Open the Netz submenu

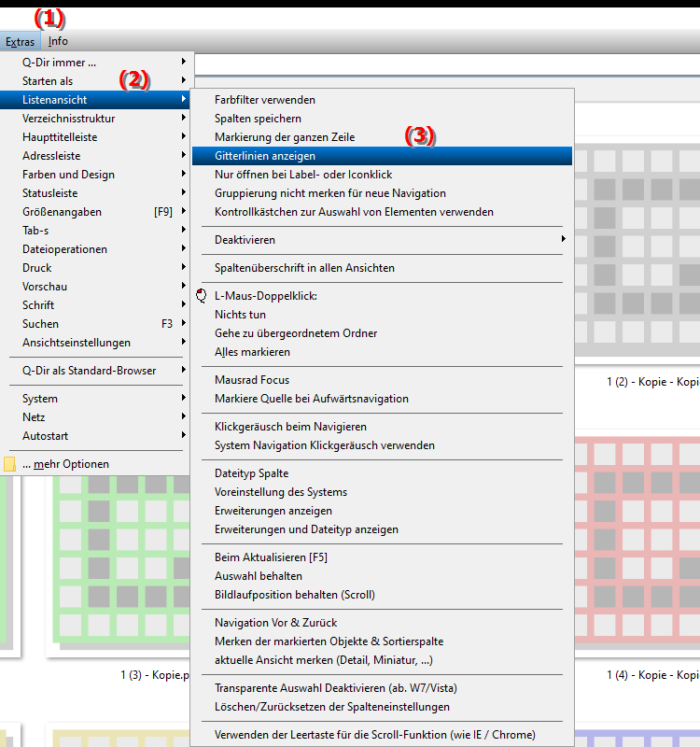point(95,417)
